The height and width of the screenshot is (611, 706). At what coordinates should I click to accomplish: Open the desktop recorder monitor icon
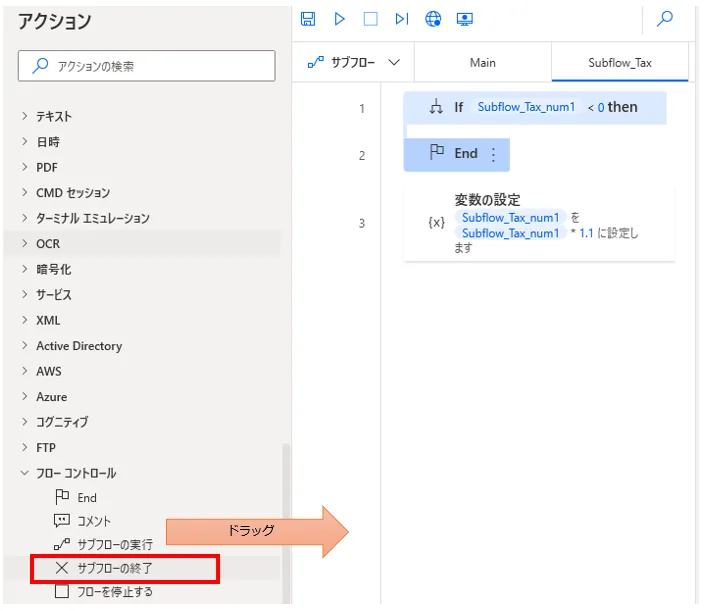point(464,19)
